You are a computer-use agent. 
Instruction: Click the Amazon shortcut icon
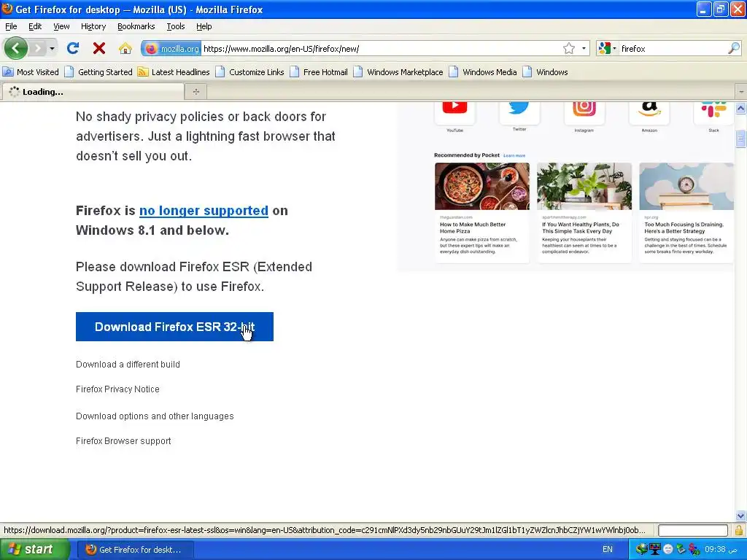[x=649, y=112]
